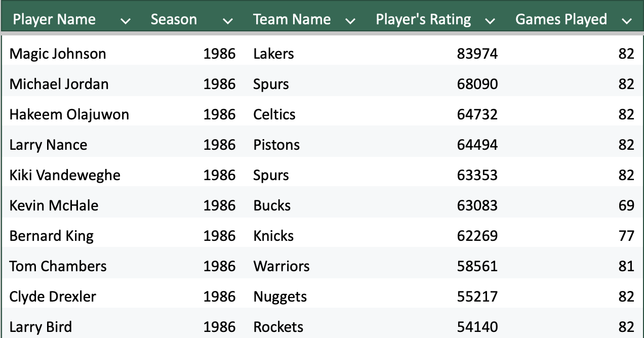This screenshot has height=338, width=644.
Task: Click the Player Name column header
Action: click(x=54, y=19)
